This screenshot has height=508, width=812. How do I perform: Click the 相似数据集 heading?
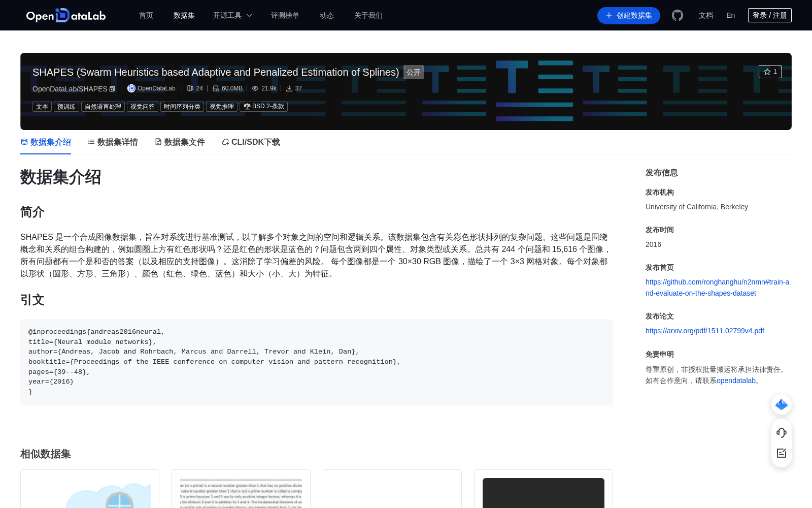[46, 454]
